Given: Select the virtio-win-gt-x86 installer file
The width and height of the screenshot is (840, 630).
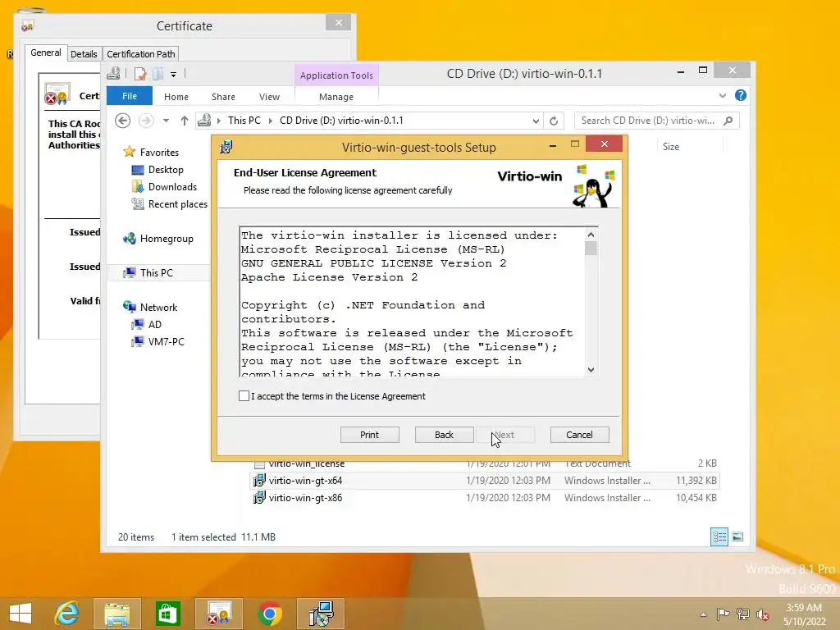Looking at the screenshot, I should [x=305, y=498].
